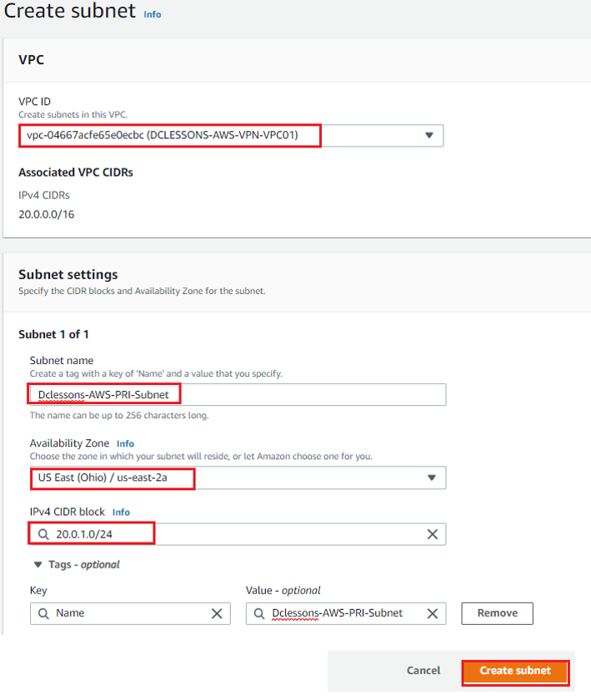Click the search icon in Value field
Screen dimensions: 591x700
click(x=259, y=613)
